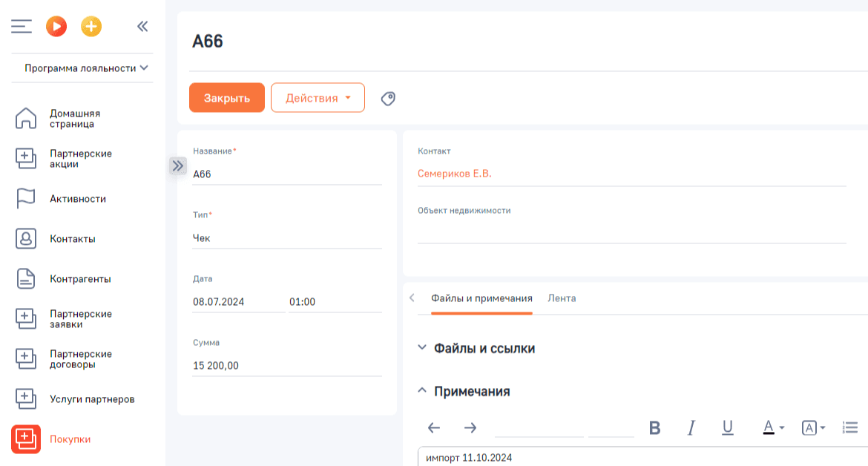Select the Файлы и примечания tab
Image resolution: width=868 pixels, height=466 pixels.
coord(481,298)
